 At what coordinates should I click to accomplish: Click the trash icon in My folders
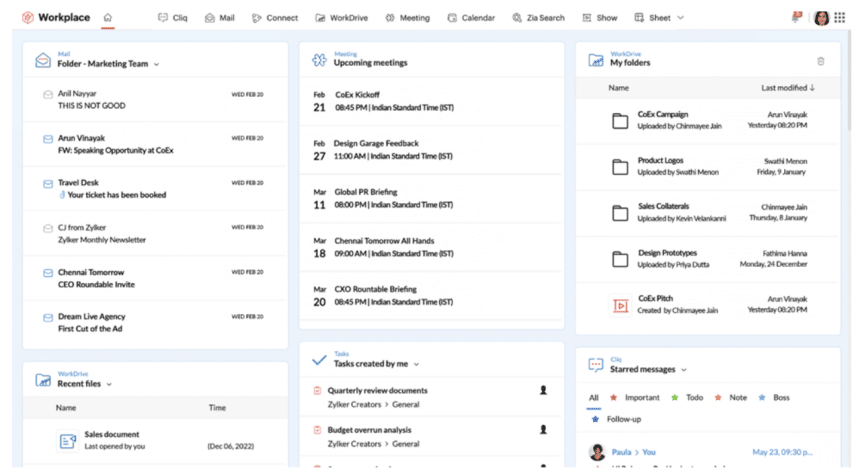pyautogui.click(x=821, y=62)
